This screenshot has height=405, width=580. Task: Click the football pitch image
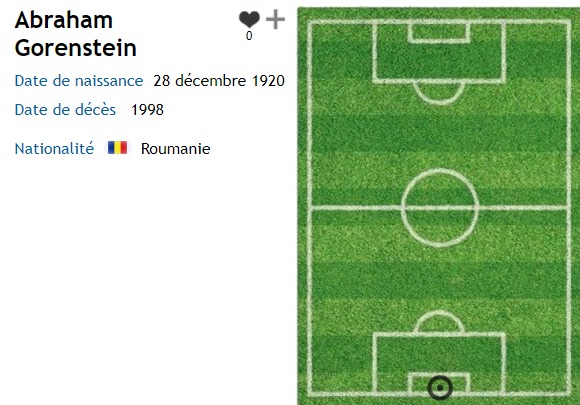(x=439, y=206)
